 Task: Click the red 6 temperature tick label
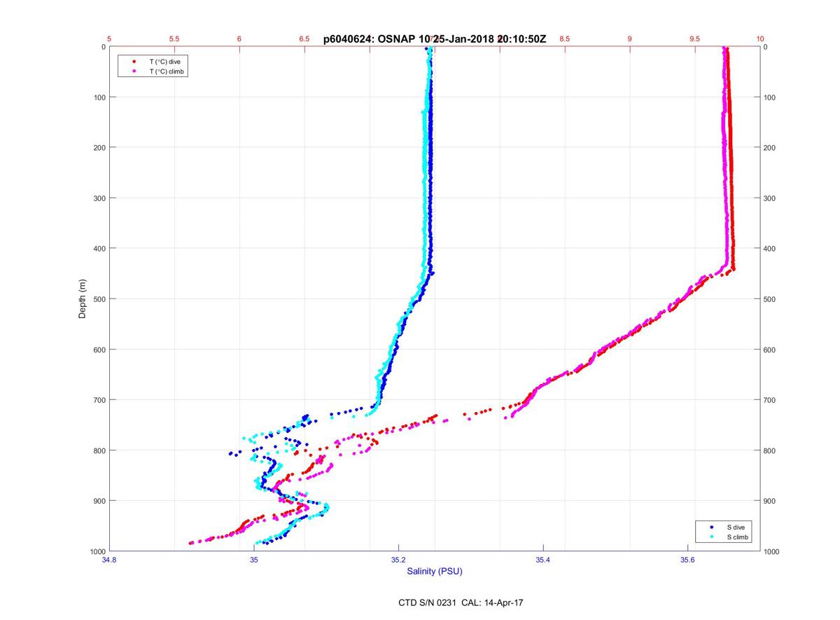click(239, 39)
